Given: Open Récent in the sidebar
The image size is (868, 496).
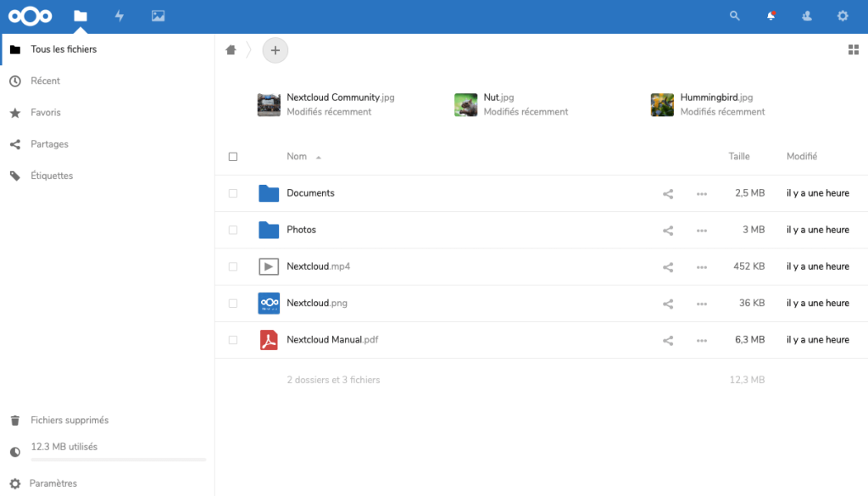Looking at the screenshot, I should pos(45,81).
